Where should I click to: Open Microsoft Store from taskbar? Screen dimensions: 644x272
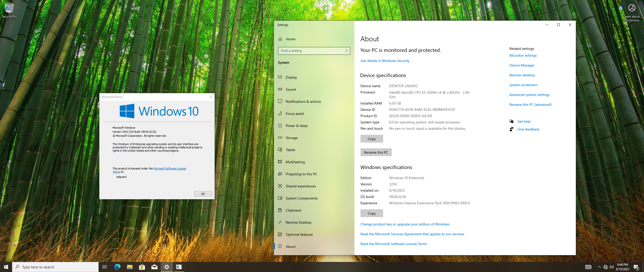coord(142,267)
